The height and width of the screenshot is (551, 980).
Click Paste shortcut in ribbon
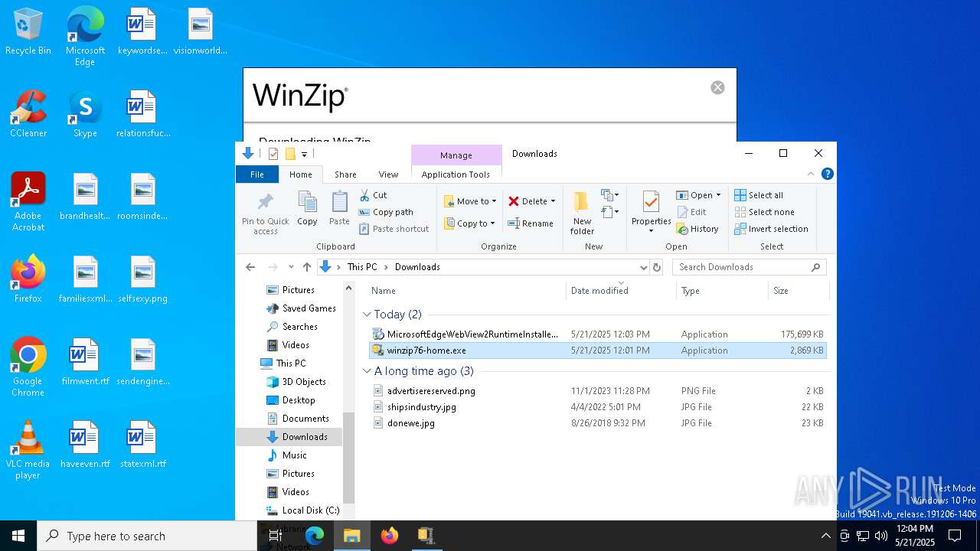(394, 229)
